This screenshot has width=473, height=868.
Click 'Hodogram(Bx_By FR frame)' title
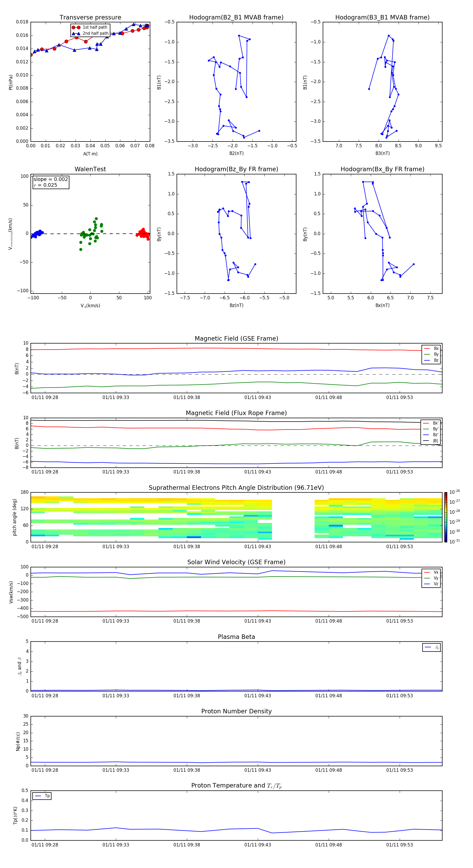[382, 169]
